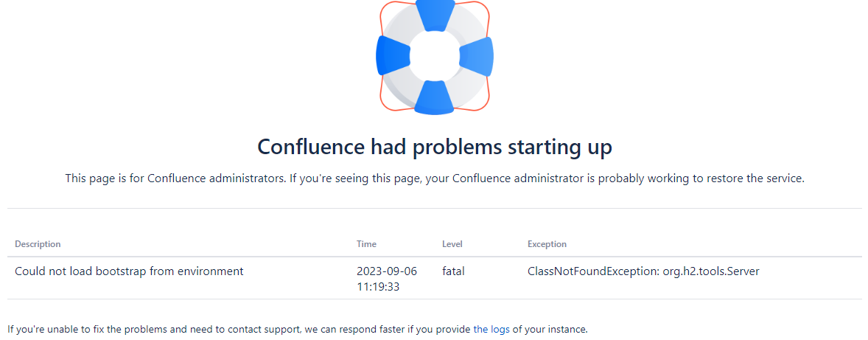The width and height of the screenshot is (868, 340).
Task: Click the 'contact support' sentence at the bottom
Action: (x=297, y=330)
